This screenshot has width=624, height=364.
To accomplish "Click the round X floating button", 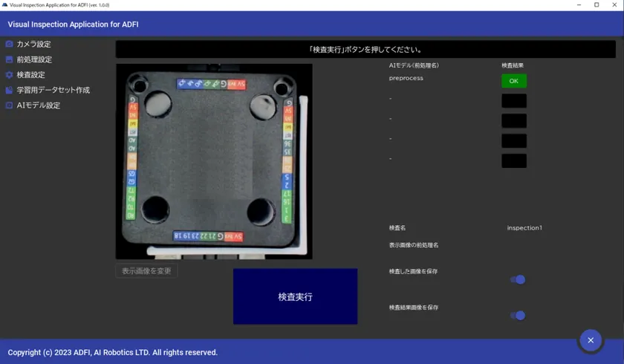I will coord(591,340).
